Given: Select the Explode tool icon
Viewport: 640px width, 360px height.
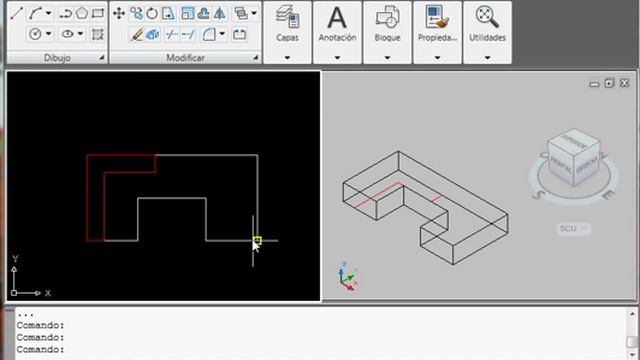Looking at the screenshot, I should point(152,34).
